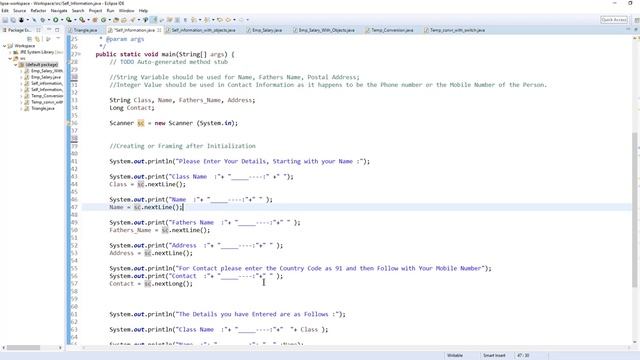The image size is (640, 360).
Task: Switch to the Emp_Salary.java editor tab
Action: [x=267, y=30]
